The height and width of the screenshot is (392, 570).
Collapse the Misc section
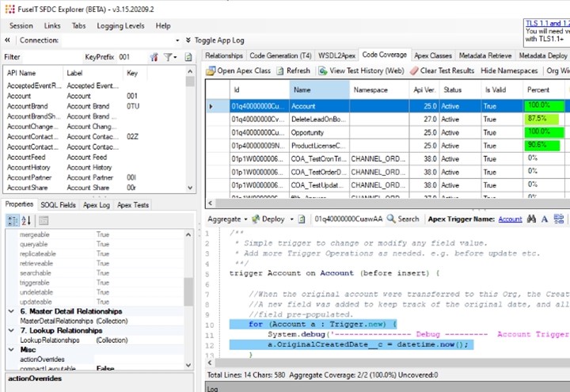coord(11,349)
